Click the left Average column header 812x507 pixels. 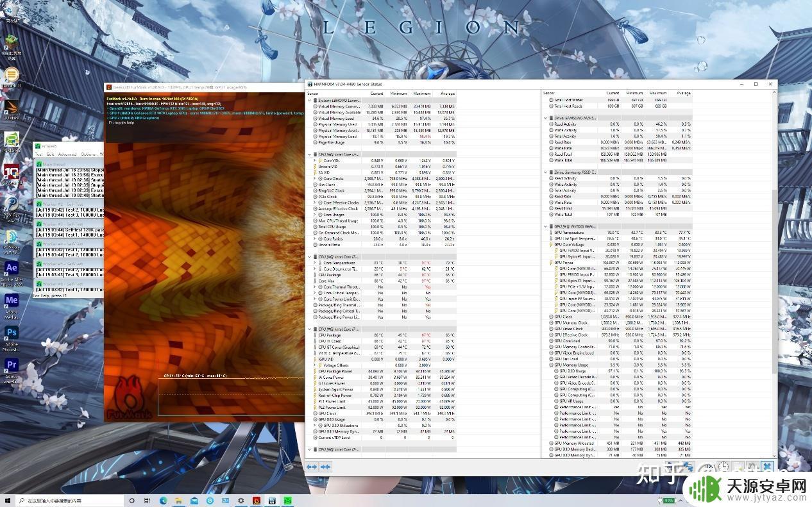click(x=446, y=94)
